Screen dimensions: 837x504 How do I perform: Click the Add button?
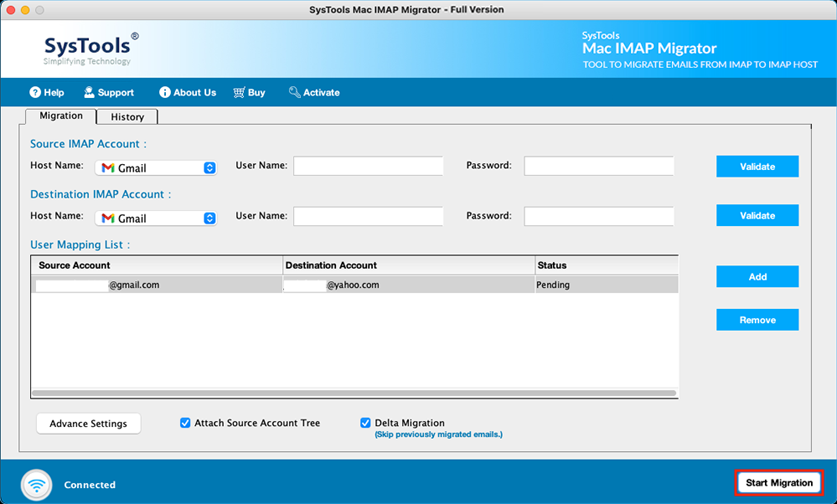point(757,276)
